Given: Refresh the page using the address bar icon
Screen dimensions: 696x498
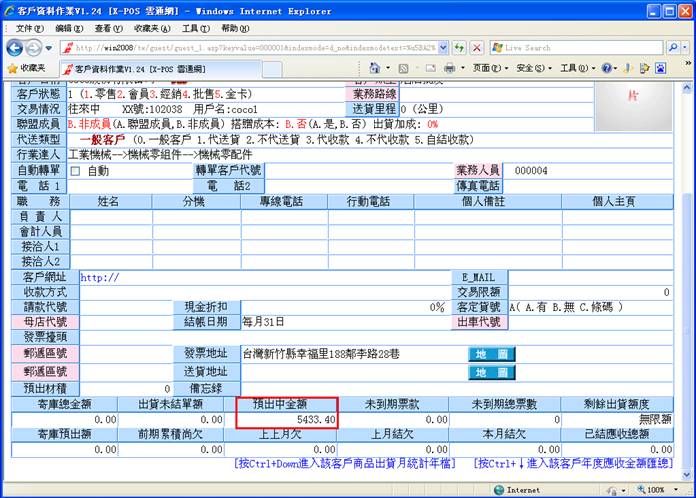Looking at the screenshot, I should [x=458, y=47].
